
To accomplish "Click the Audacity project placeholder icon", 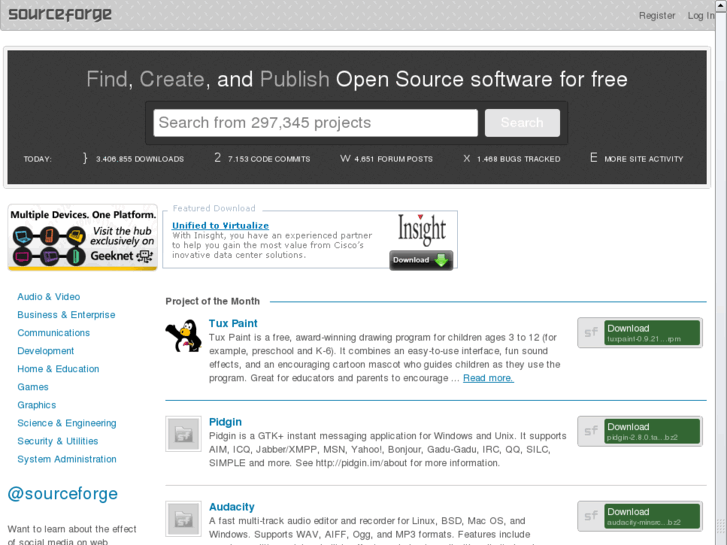I will tap(183, 518).
